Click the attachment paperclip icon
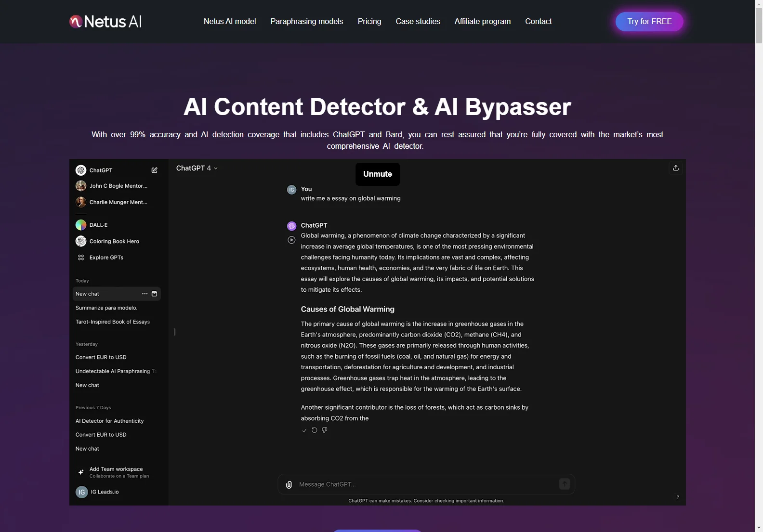763x532 pixels. (x=289, y=484)
